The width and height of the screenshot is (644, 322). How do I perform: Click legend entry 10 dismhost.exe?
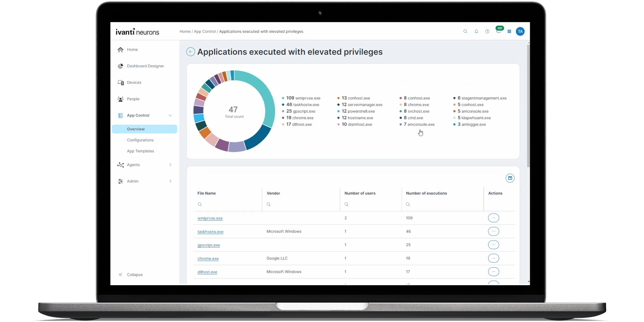point(354,125)
